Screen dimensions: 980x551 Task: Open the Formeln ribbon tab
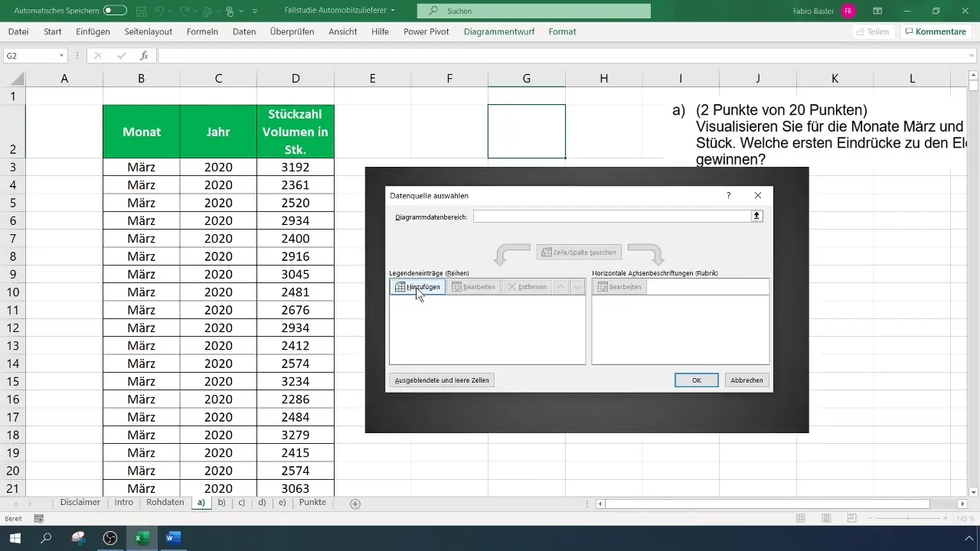[202, 32]
